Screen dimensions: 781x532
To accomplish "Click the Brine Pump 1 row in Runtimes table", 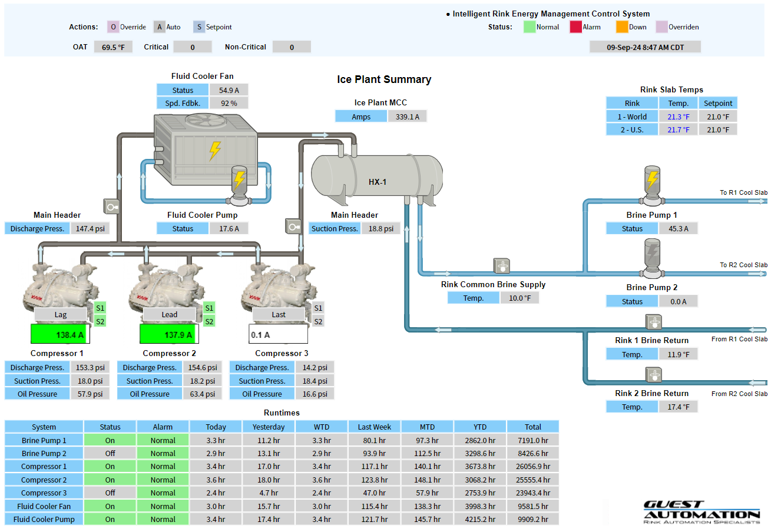I will click(44, 440).
